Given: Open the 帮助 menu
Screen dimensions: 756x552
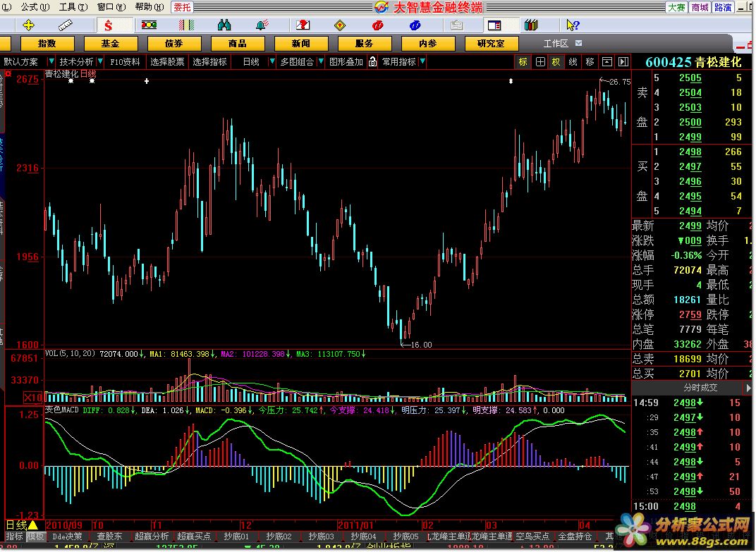Looking at the screenshot, I should pyautogui.click(x=149, y=7).
